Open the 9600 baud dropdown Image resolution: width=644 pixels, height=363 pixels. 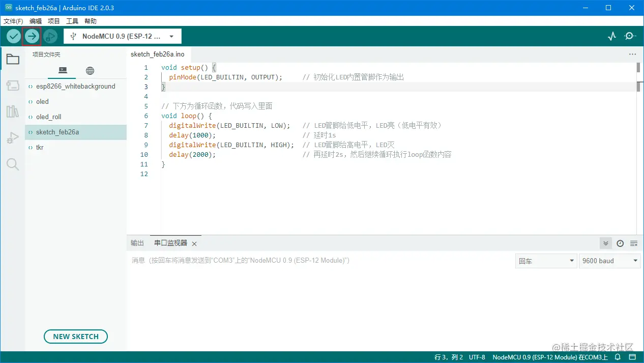pyautogui.click(x=609, y=261)
